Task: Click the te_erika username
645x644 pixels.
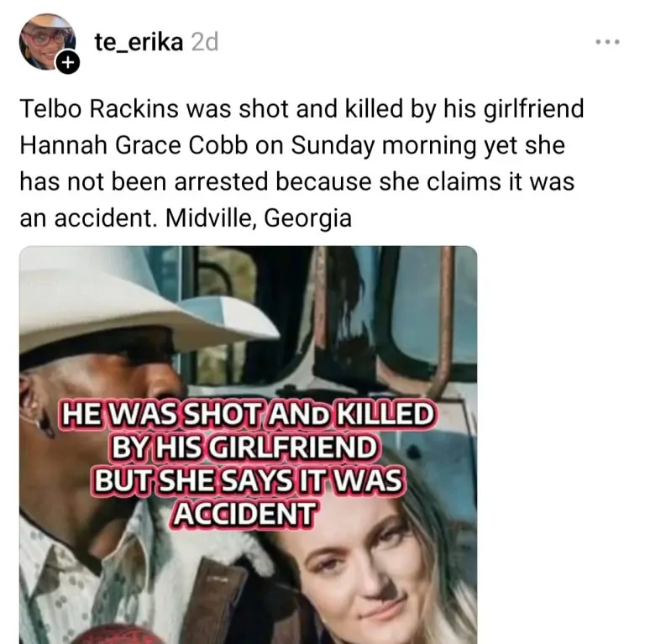Action: pyautogui.click(x=139, y=42)
